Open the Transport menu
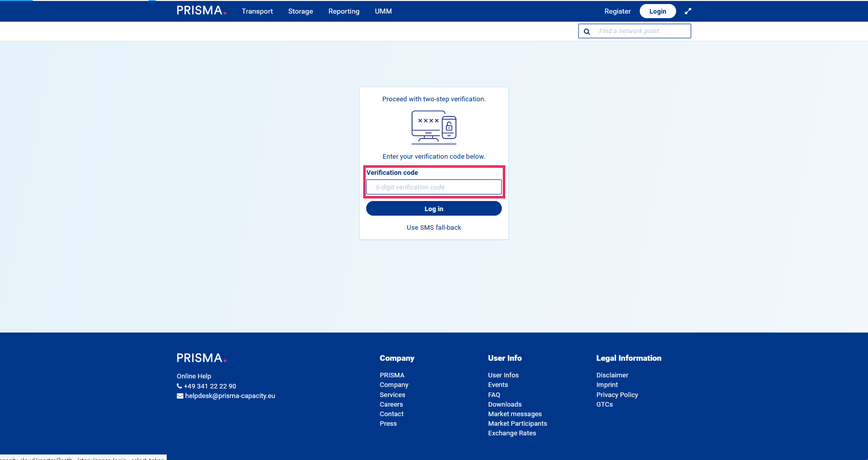Viewport: 868px width, 460px height. pyautogui.click(x=257, y=11)
